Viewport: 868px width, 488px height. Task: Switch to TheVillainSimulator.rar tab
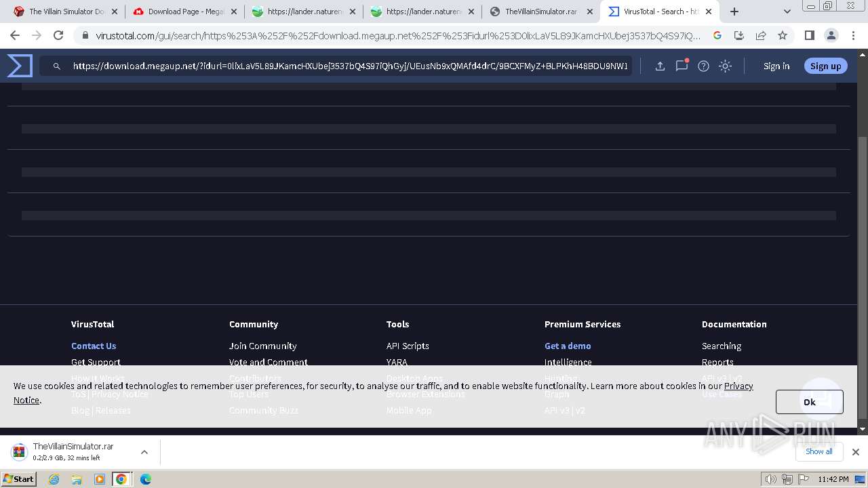(x=541, y=12)
